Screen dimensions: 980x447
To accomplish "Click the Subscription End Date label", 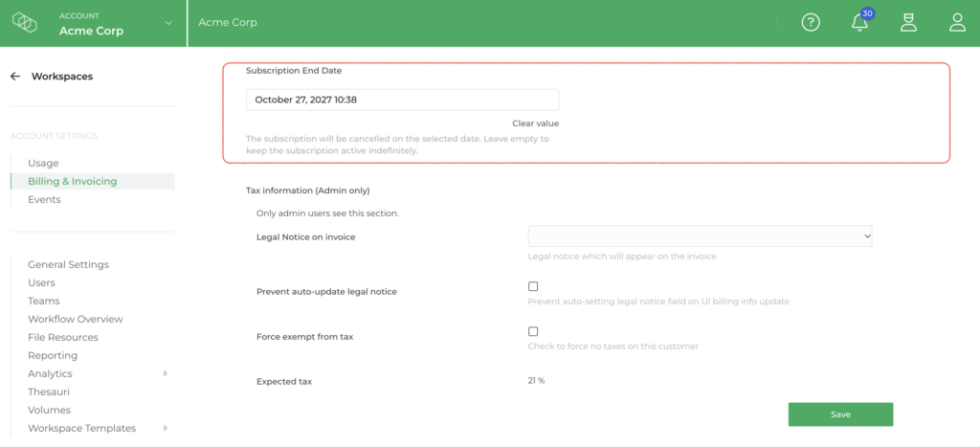I will coord(294,71).
